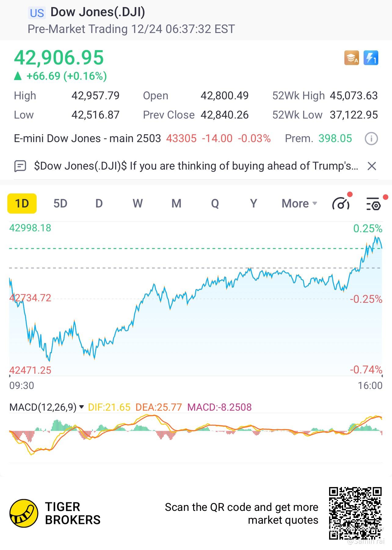Select the 1D chart period

click(x=22, y=204)
